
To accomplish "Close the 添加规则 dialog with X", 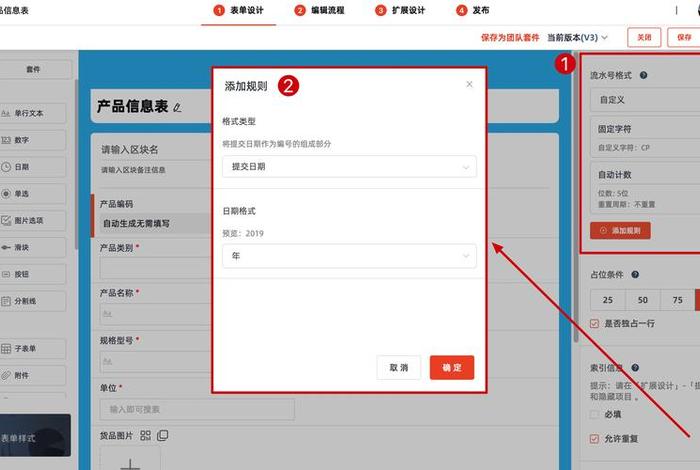I will coord(469,84).
